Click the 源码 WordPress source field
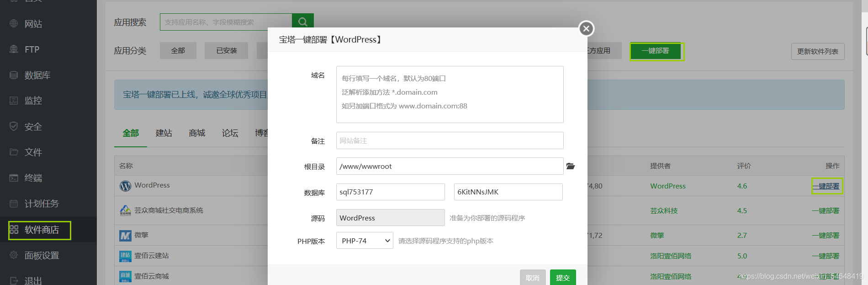868x285 pixels. point(391,218)
